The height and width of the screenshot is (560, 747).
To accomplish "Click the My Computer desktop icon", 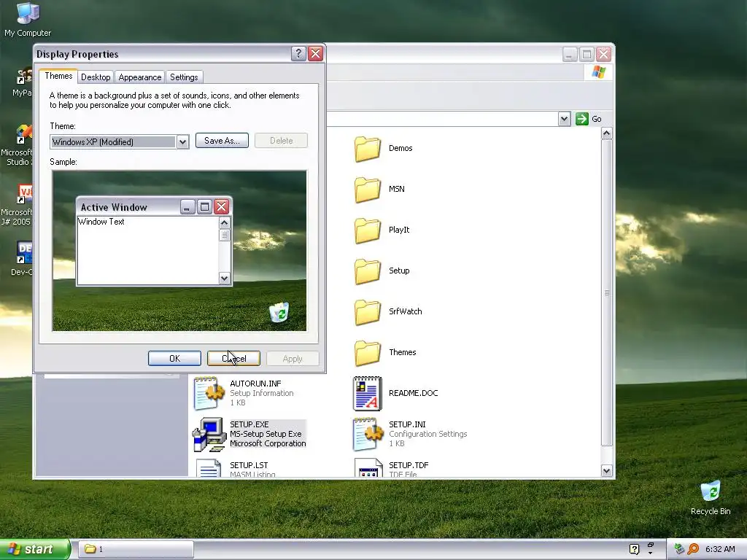I will point(28,13).
